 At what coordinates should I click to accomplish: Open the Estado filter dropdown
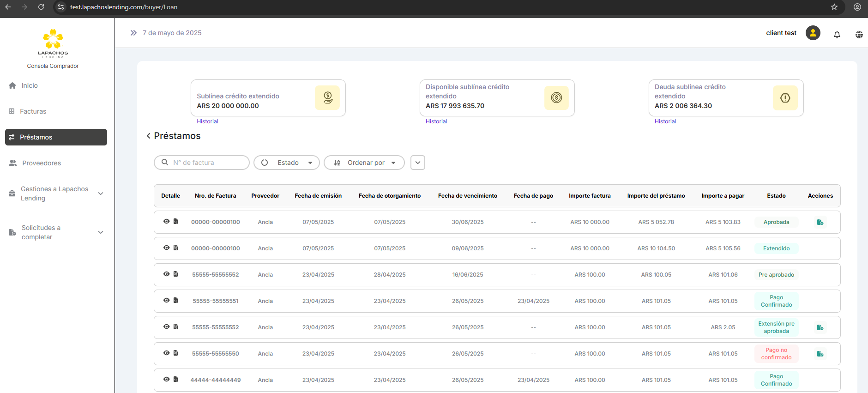pyautogui.click(x=287, y=163)
